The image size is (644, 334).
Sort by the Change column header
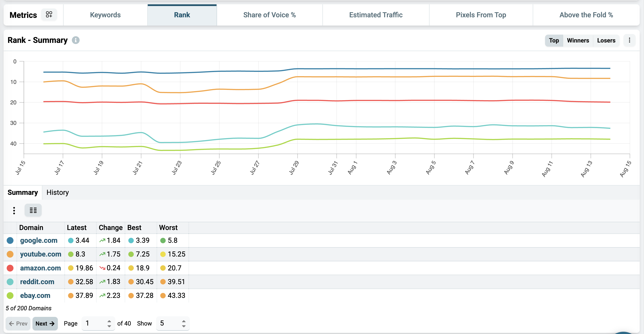(x=111, y=228)
